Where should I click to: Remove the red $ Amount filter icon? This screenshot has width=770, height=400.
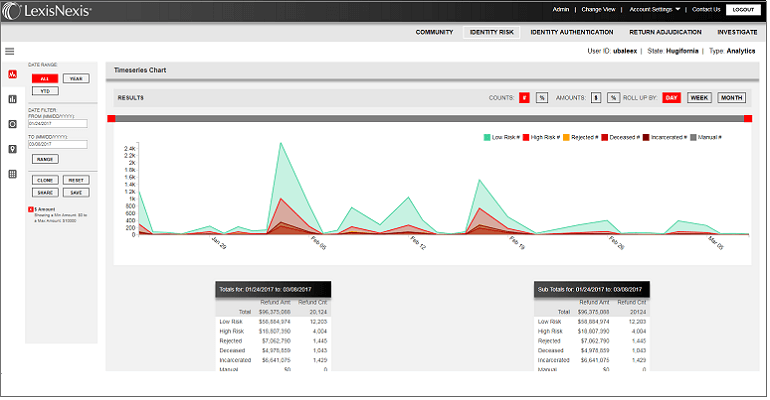tap(31, 209)
